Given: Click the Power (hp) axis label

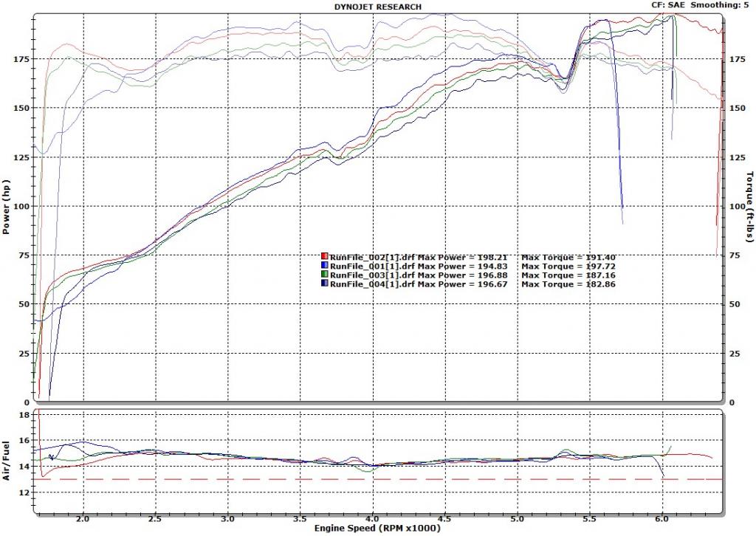Looking at the screenshot, I should [7, 208].
